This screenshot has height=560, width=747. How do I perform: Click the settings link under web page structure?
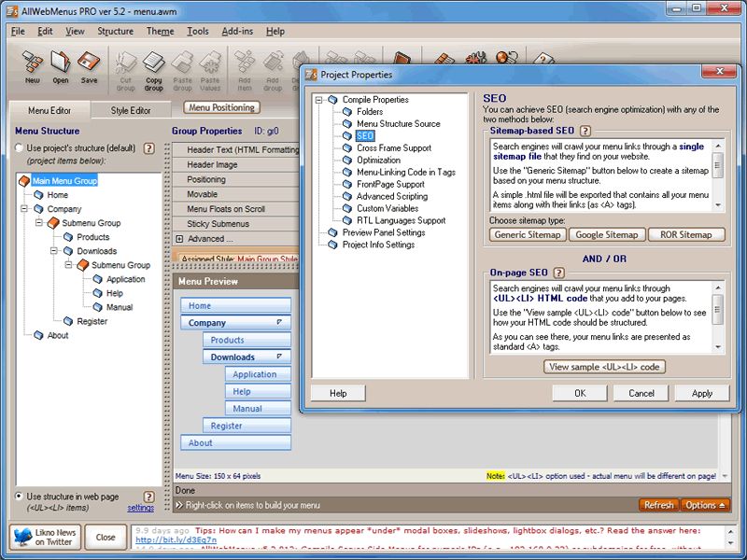[x=141, y=508]
